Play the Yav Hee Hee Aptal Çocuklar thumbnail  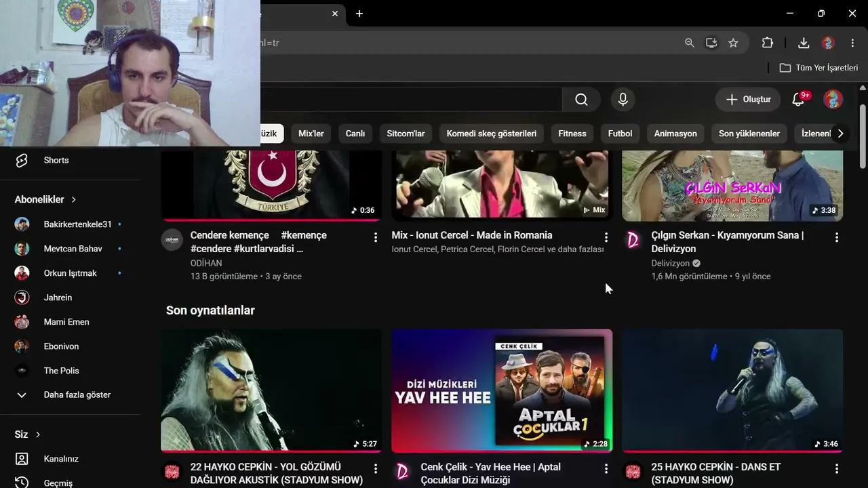(x=502, y=390)
